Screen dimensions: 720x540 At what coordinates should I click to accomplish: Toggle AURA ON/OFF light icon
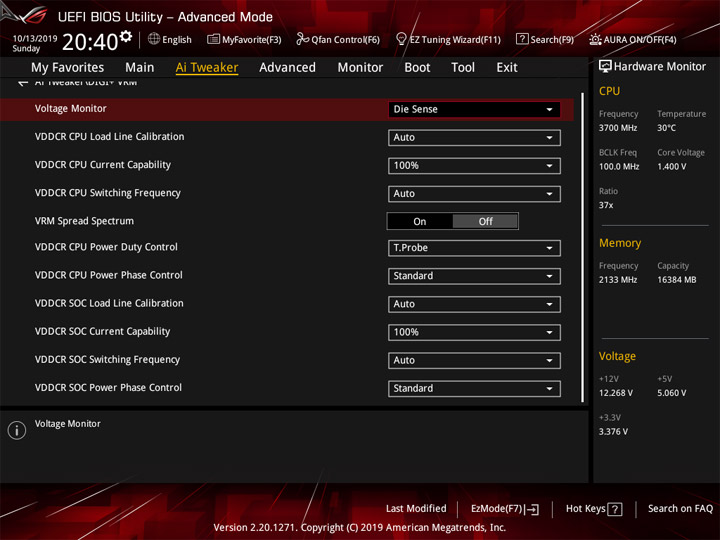coord(595,39)
